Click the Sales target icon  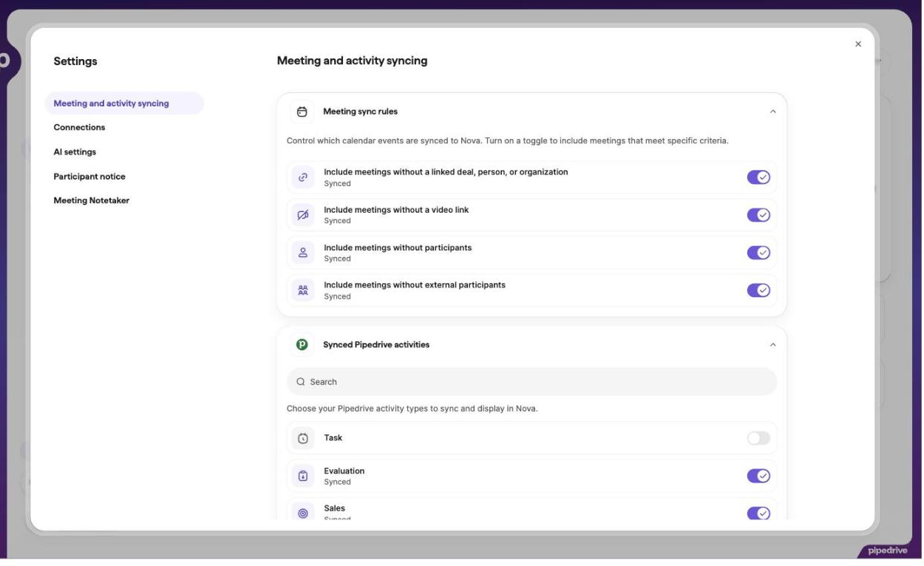coord(302,513)
